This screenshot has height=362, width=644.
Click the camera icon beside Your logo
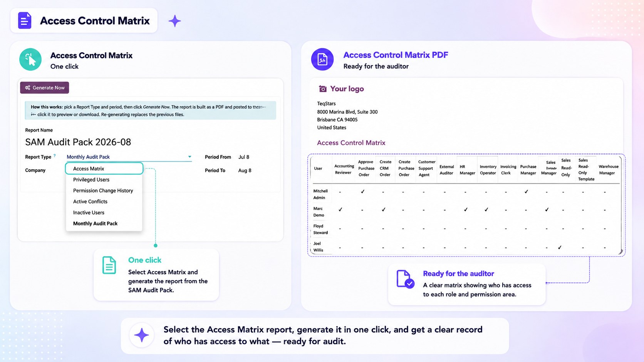click(x=323, y=89)
